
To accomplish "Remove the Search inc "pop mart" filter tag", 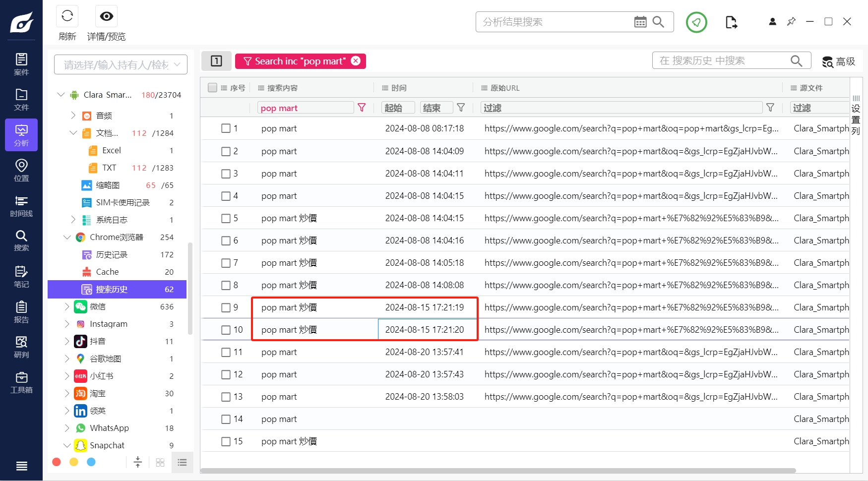I will pyautogui.click(x=356, y=60).
